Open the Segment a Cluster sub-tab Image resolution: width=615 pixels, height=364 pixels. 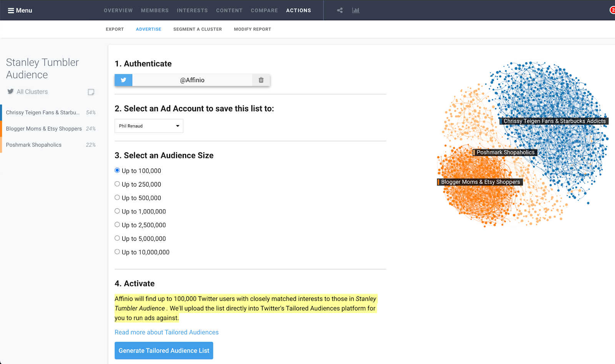coord(198,29)
